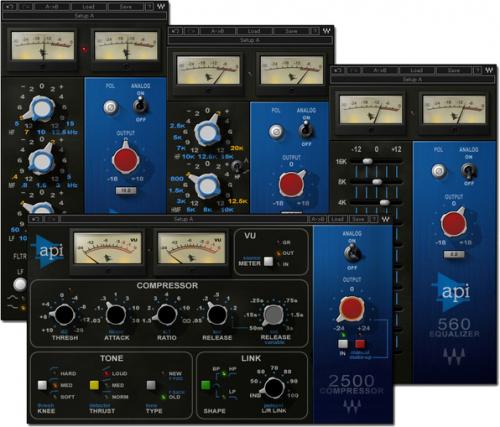This screenshot has height=427, width=500.
Task: Click A->B in the 2500 Compressor toolbar
Action: [x=317, y=219]
